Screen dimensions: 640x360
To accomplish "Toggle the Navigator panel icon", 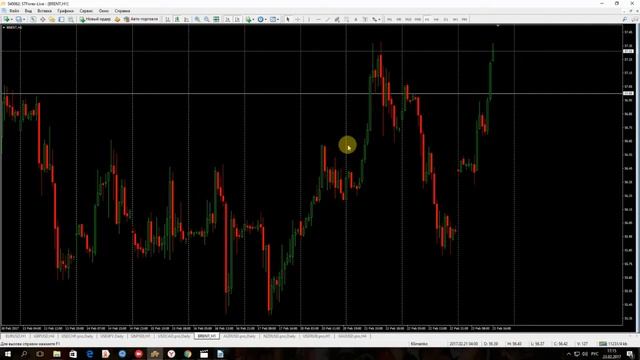I will (x=52, y=19).
